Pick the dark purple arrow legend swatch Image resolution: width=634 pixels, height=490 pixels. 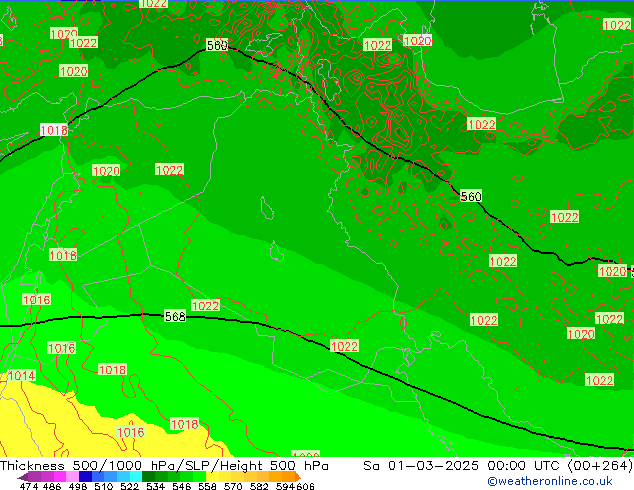pyautogui.click(x=23, y=477)
